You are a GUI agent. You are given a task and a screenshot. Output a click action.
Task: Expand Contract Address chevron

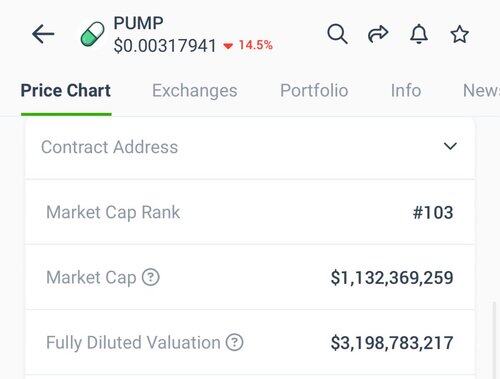pyautogui.click(x=450, y=146)
